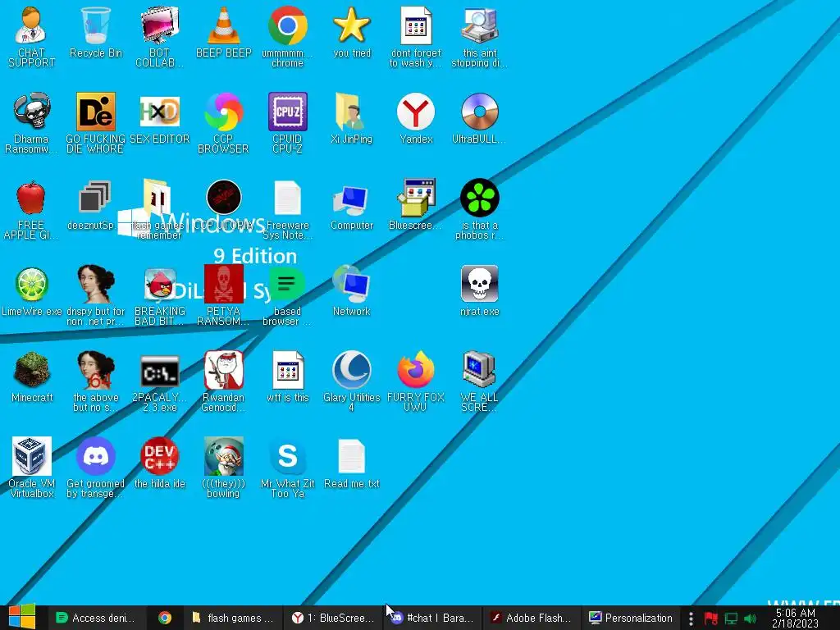This screenshot has height=630, width=840.
Task: Open Dev C++ icon 'the hilda ide'
Action: pyautogui.click(x=159, y=463)
